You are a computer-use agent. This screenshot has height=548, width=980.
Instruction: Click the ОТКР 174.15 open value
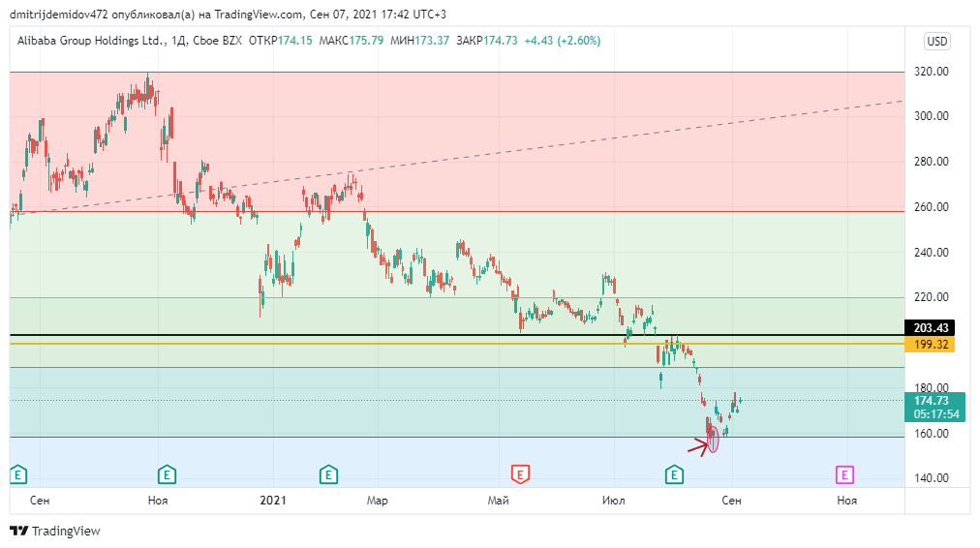pyautogui.click(x=280, y=41)
